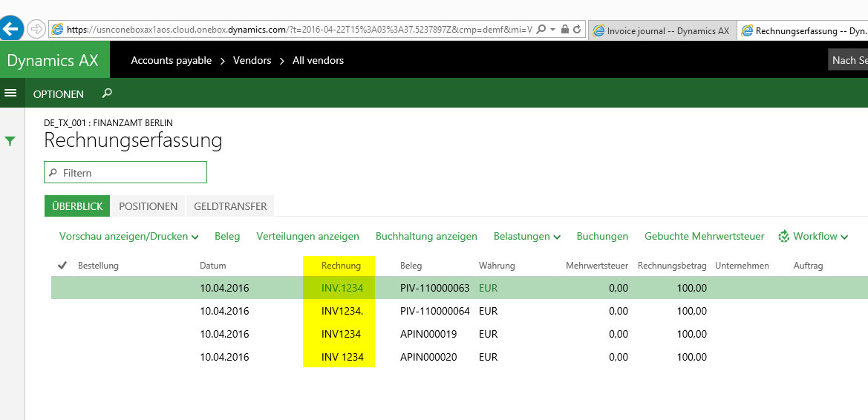The image size is (868, 420).
Task: Select the row with Beleg APIN000020
Action: tap(428, 357)
